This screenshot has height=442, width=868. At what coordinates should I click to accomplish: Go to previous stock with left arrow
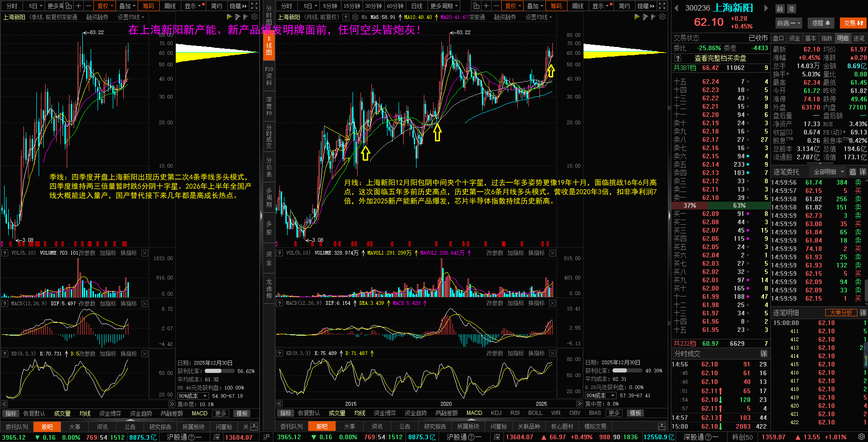point(676,8)
